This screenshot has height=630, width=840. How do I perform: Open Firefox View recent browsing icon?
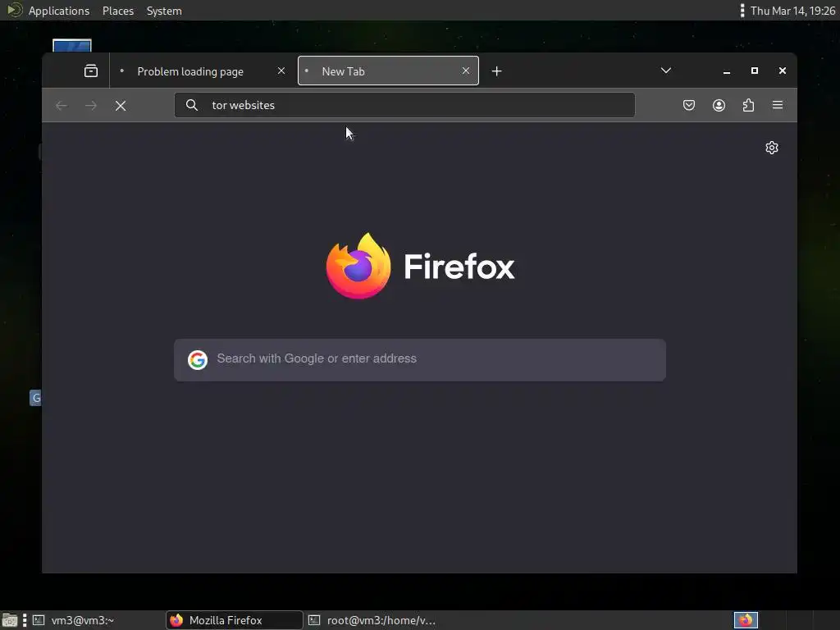(91, 71)
